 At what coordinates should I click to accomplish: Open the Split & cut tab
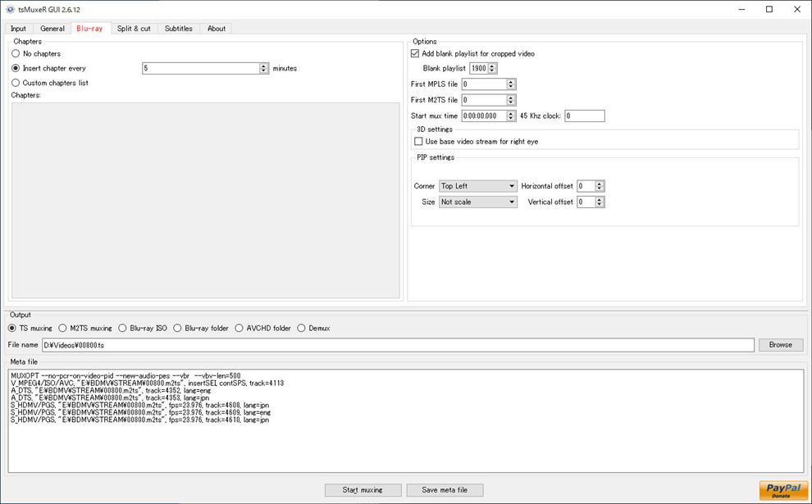pos(134,29)
